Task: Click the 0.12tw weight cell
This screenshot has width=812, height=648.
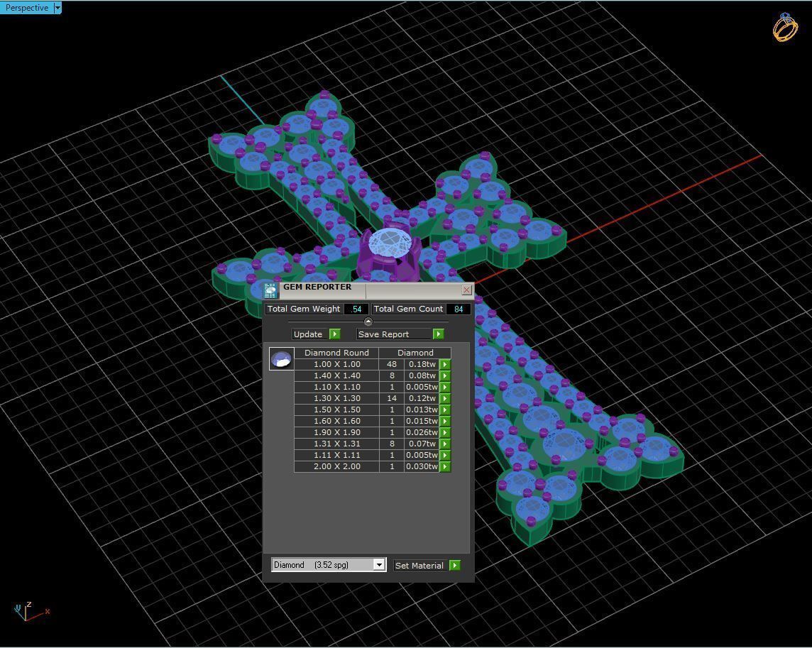Action: (422, 398)
